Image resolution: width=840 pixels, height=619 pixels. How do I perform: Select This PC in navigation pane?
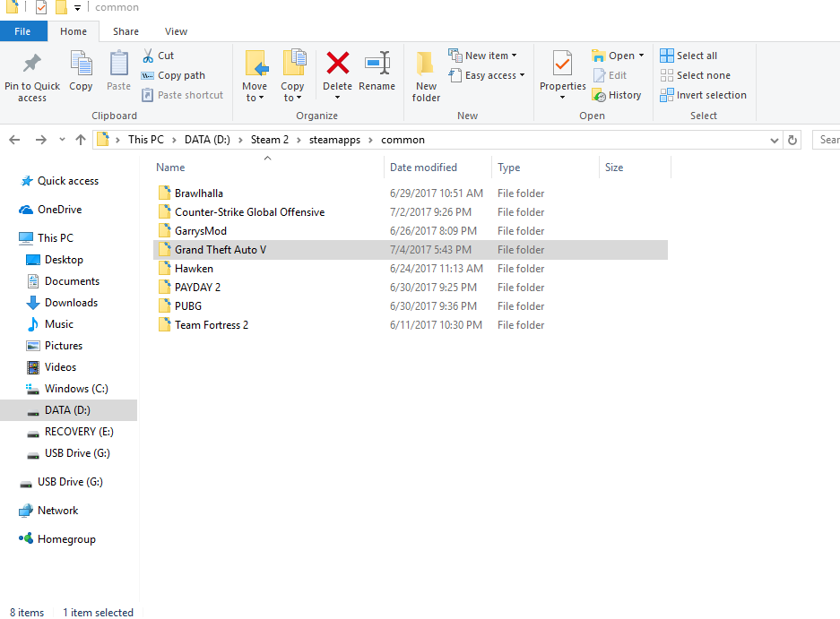coord(46,237)
